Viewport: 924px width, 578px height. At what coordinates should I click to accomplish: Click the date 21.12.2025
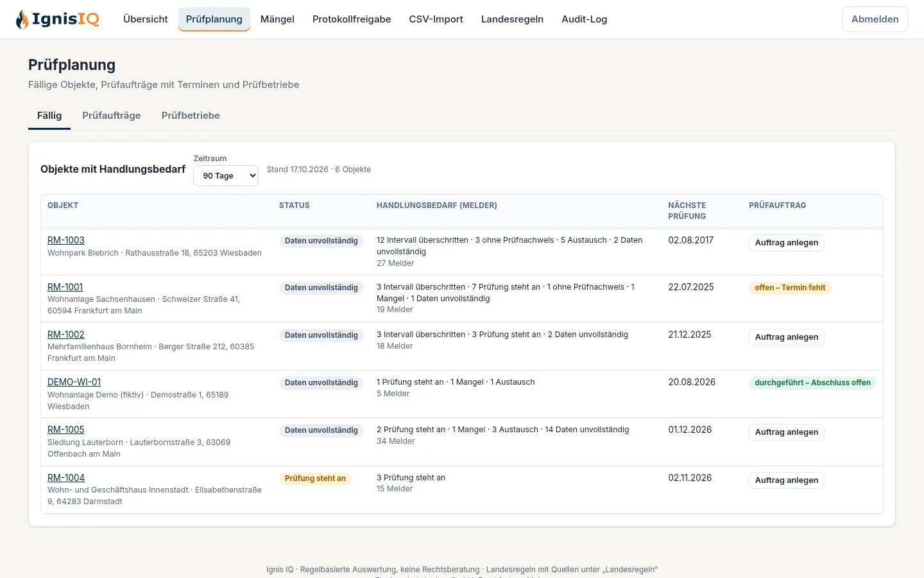[690, 335]
